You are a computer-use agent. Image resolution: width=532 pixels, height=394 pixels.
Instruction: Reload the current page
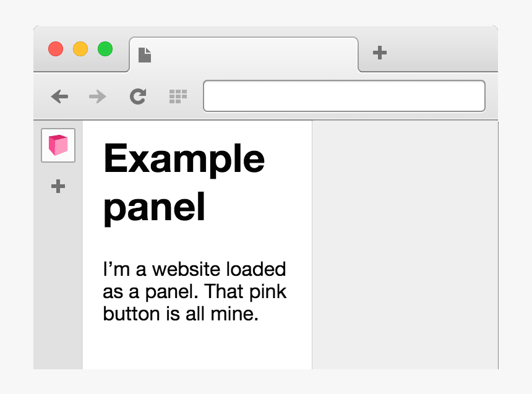click(137, 96)
